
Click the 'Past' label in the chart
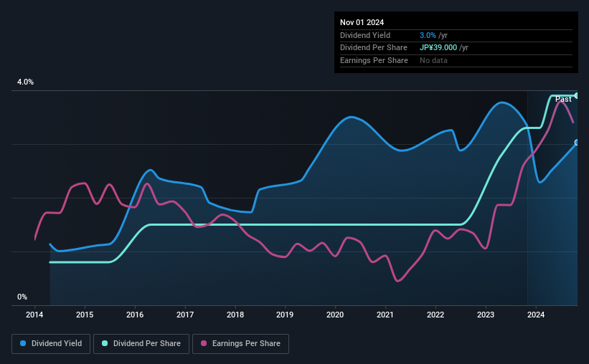(563, 99)
